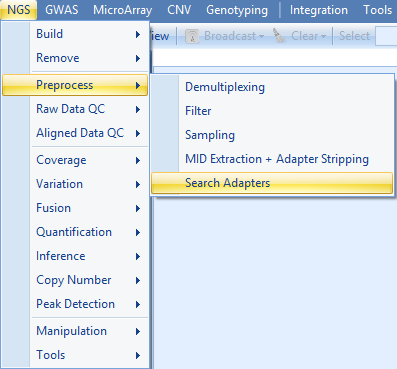Expand the Coverage submenu
Viewport: 397px width, 369px height.
[x=75, y=160]
